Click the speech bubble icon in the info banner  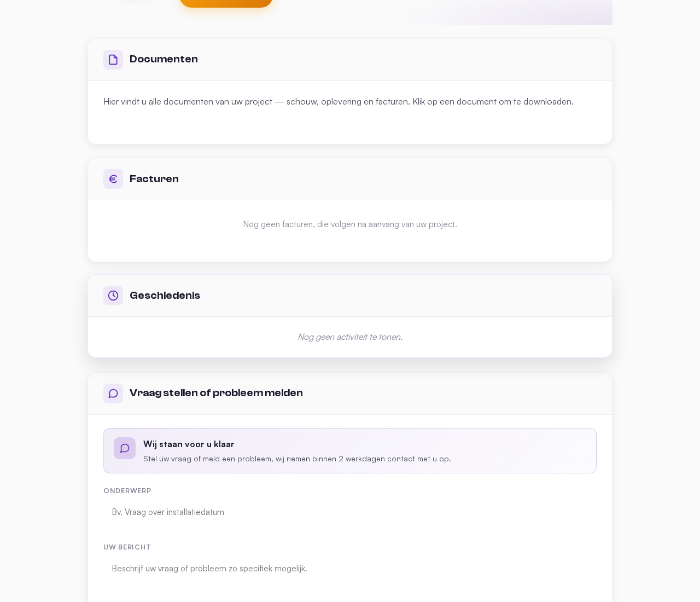[125, 448]
